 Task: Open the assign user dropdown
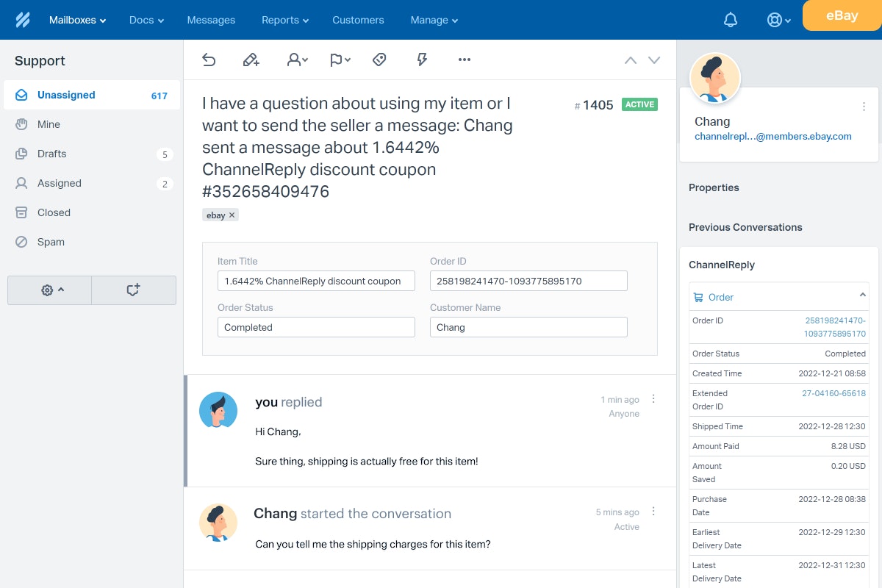click(297, 60)
